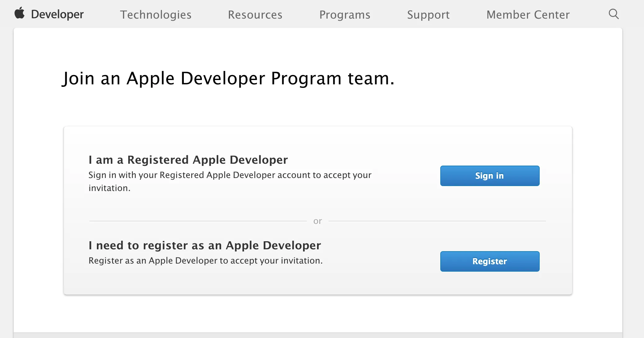644x338 pixels.
Task: Click the Apple logo icon
Action: pyautogui.click(x=20, y=13)
